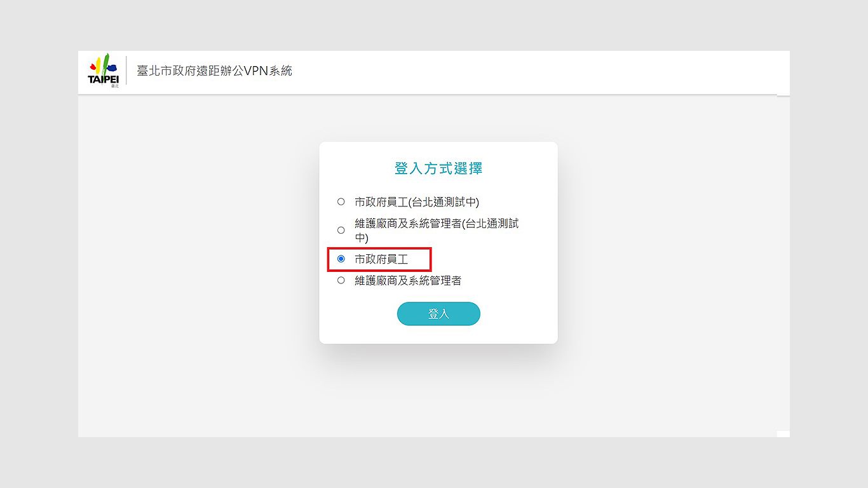
Task: Click the white header bar area
Action: (508, 72)
